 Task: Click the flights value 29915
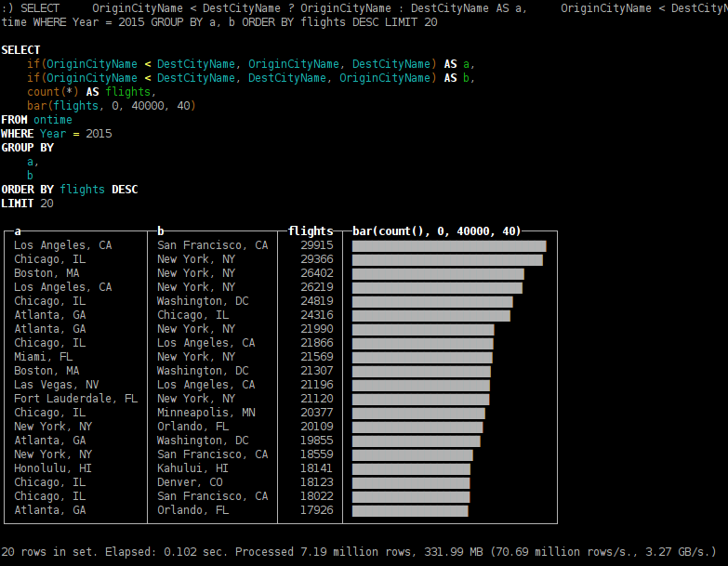(316, 245)
